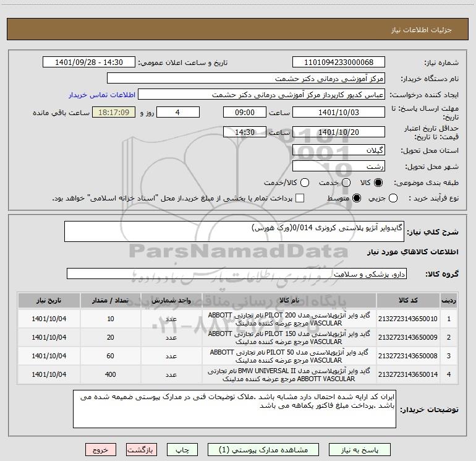Click the validity time field 14:30

point(245,132)
